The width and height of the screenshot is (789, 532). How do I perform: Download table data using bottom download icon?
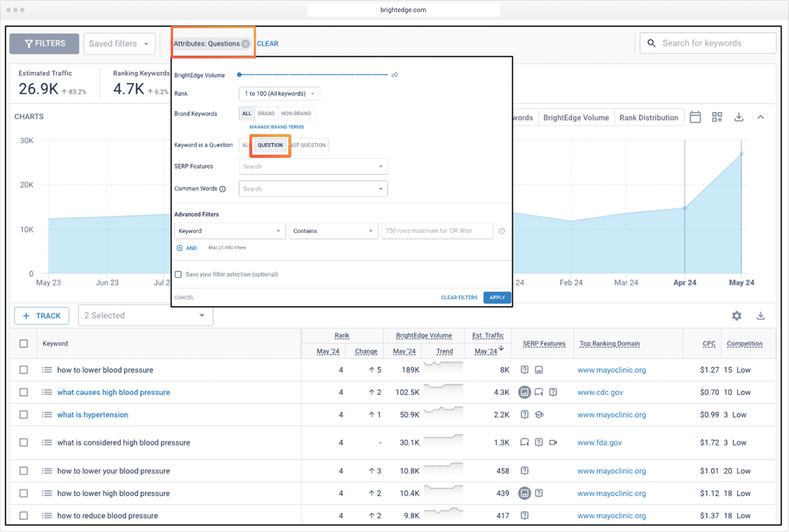(x=760, y=316)
